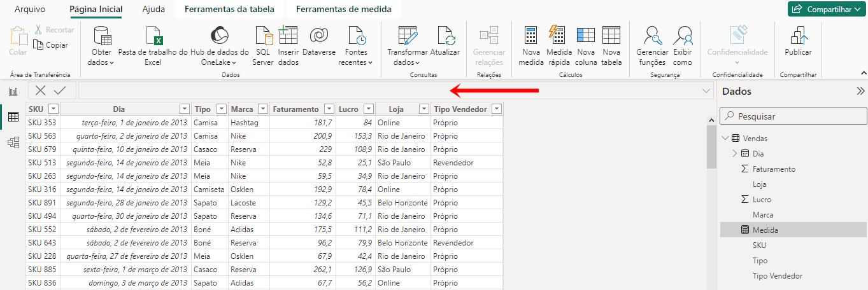Open the Arquivo menu
The height and width of the screenshot is (290, 868).
click(x=30, y=9)
